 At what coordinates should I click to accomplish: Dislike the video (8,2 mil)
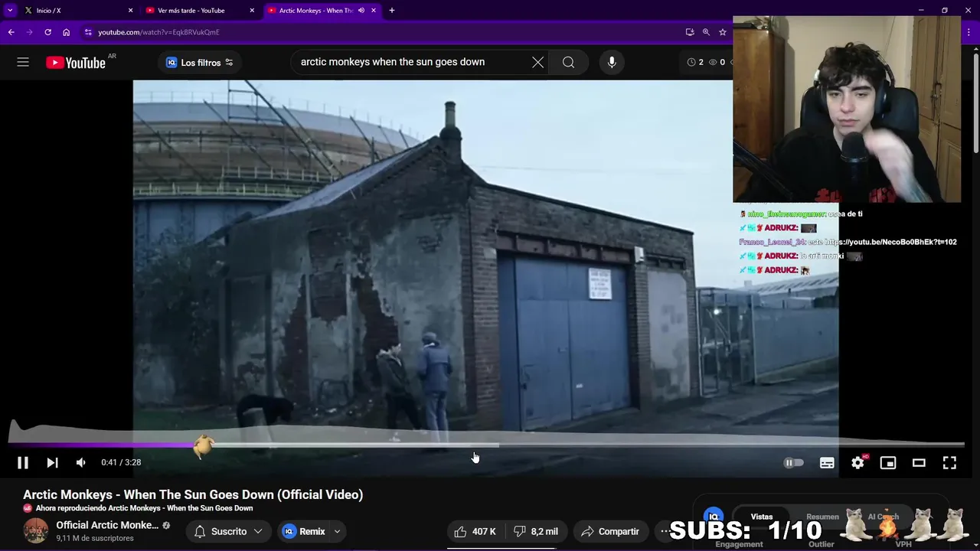click(x=536, y=531)
